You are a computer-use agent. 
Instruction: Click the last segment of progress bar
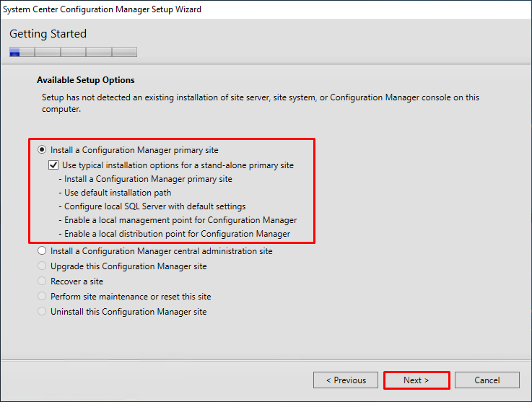click(124, 52)
